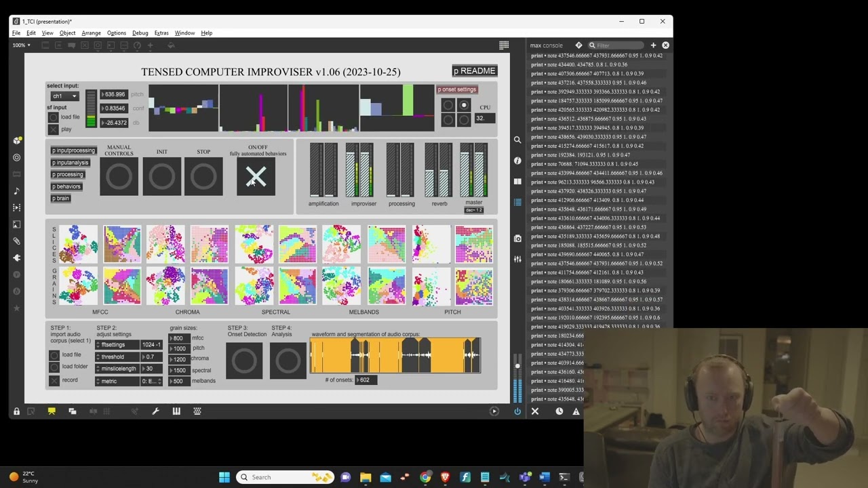Select the top-left onset settings radio button
Image resolution: width=868 pixels, height=488 pixels.
(448, 105)
